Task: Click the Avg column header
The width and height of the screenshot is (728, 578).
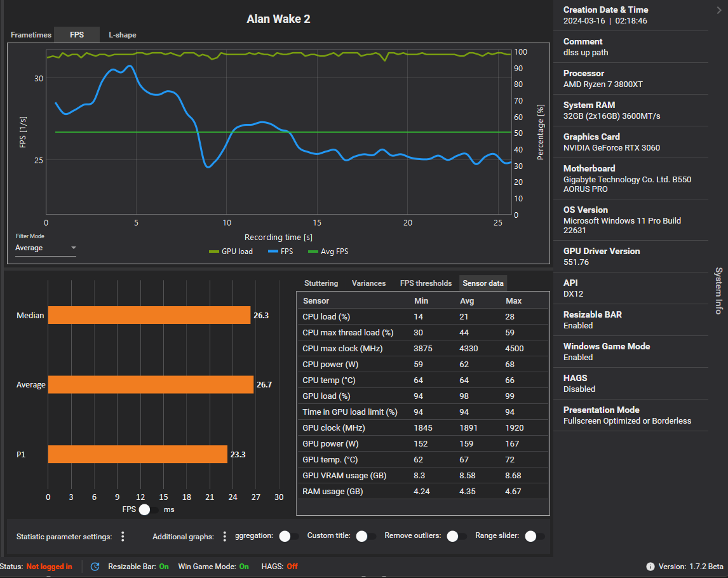Action: point(467,301)
